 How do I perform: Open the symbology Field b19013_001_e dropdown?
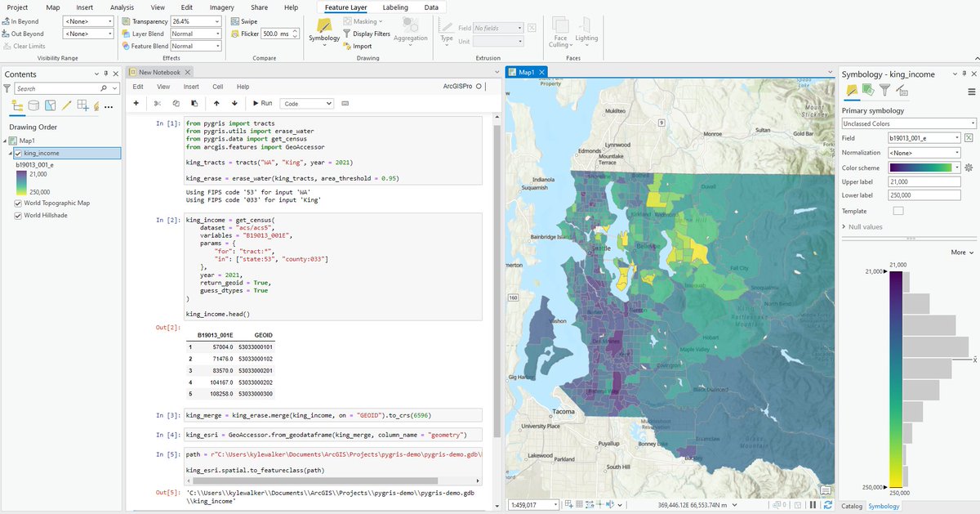coord(924,138)
